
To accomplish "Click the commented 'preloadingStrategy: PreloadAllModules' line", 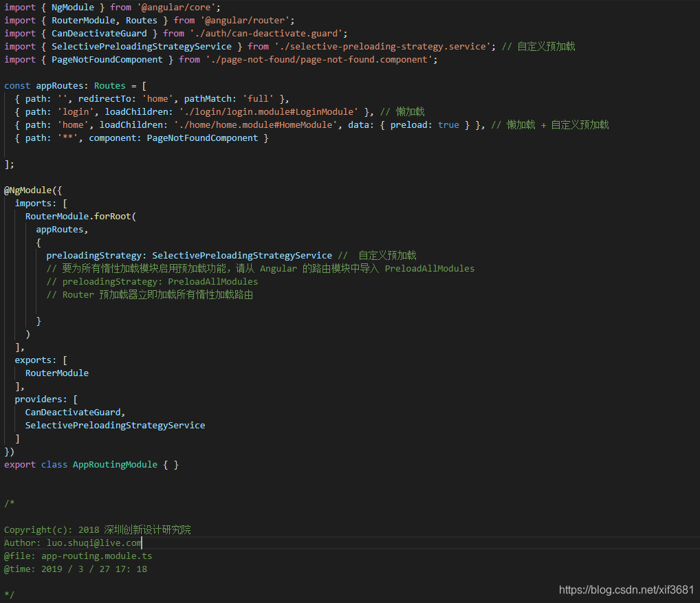I will coord(152,282).
